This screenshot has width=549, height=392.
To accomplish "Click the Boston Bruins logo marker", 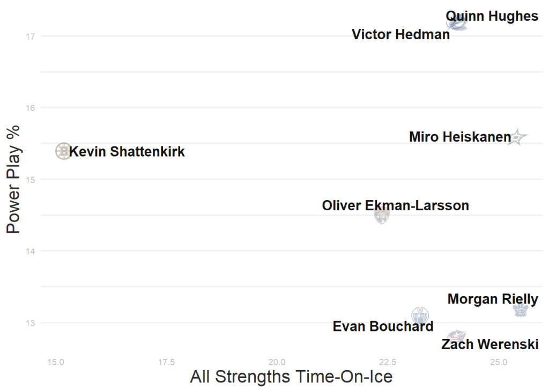I will coord(63,151).
